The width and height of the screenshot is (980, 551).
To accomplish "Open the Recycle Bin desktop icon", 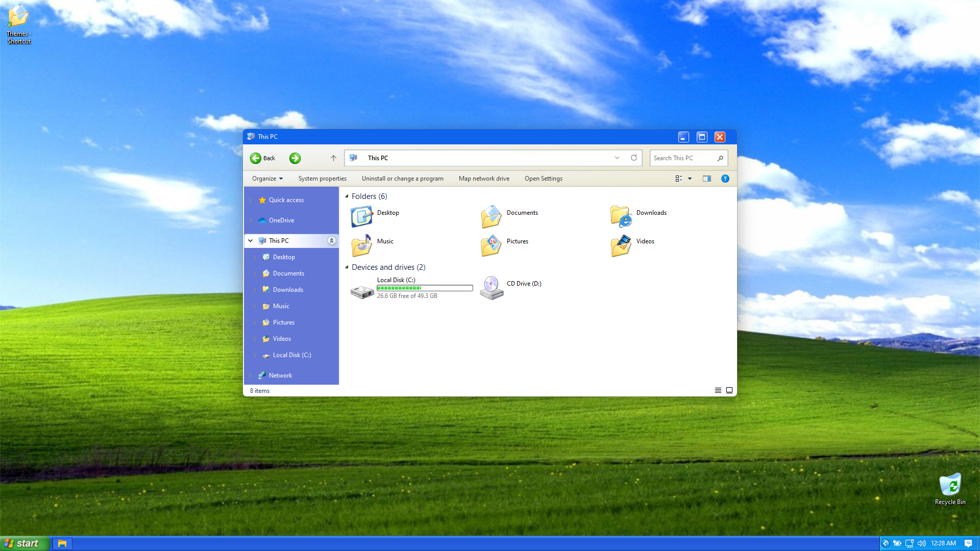I will (950, 485).
